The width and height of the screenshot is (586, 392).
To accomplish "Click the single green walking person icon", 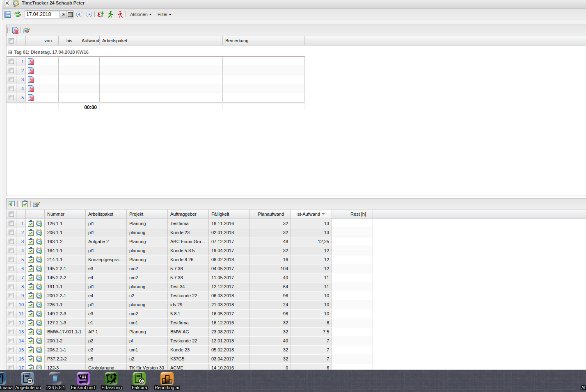I will 110,14.
